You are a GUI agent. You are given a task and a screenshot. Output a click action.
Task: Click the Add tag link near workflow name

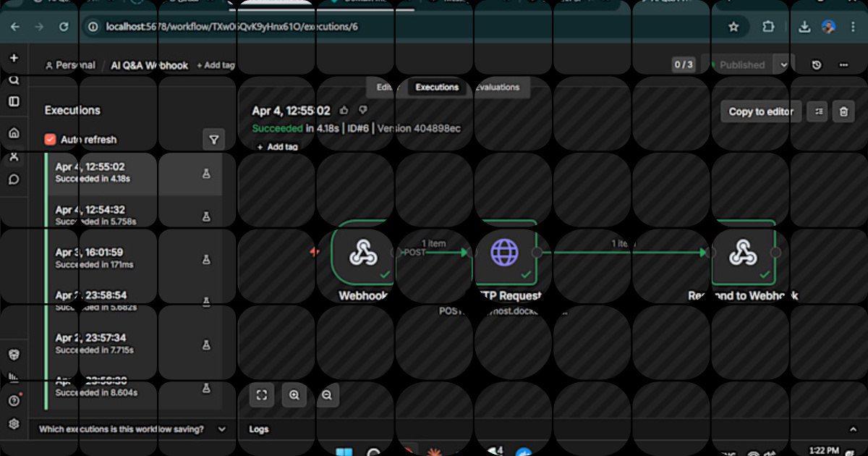click(216, 65)
